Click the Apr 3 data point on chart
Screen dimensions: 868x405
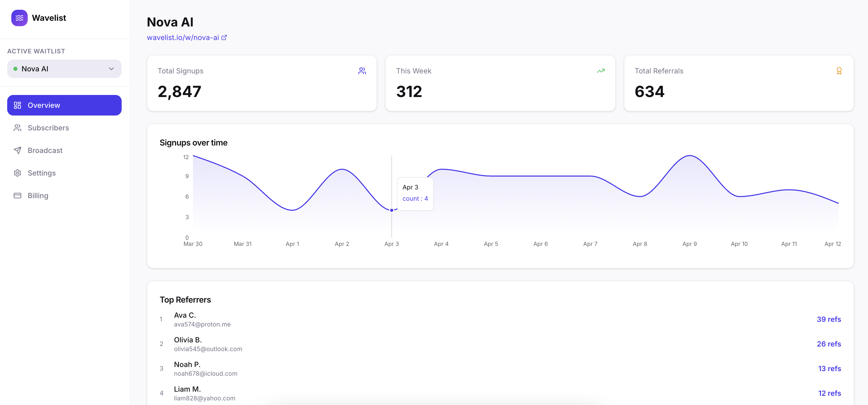(392, 210)
